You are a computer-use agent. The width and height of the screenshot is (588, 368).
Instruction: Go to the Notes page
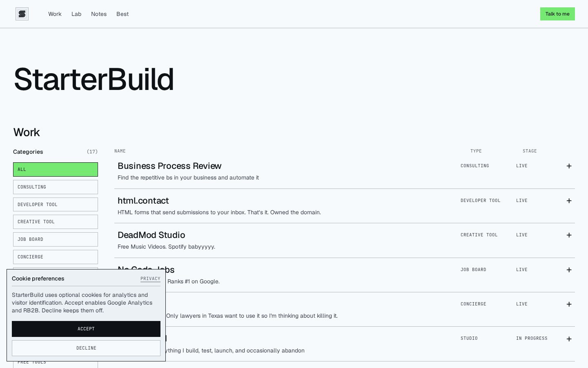pyautogui.click(x=99, y=14)
